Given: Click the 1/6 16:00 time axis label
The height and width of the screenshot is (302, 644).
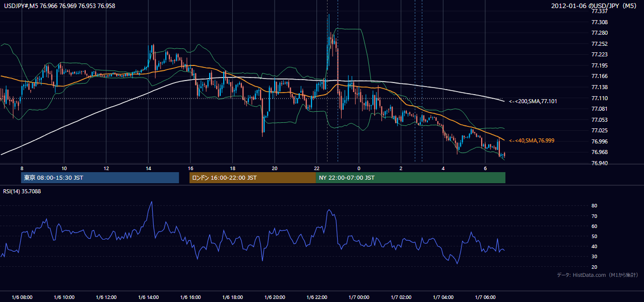Looking at the screenshot, I should (x=190, y=297).
